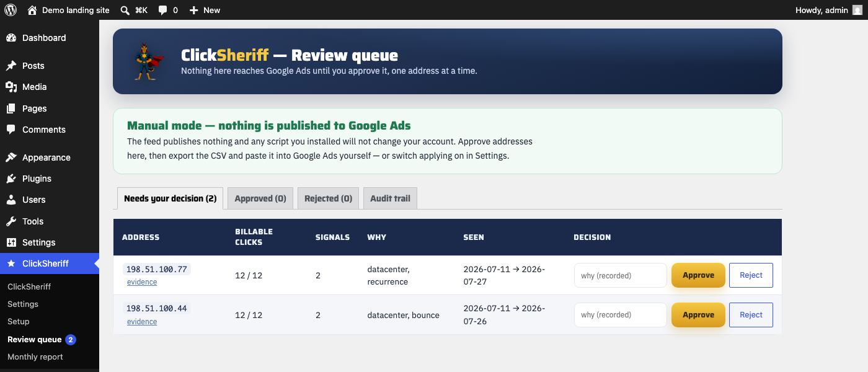
Task: Click the ⌘K search shortcut label
Action: point(141,10)
